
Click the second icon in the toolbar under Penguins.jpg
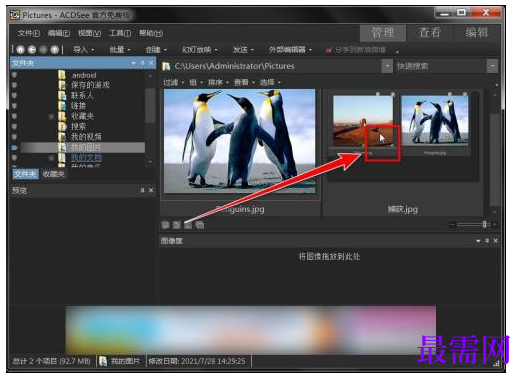pos(177,225)
